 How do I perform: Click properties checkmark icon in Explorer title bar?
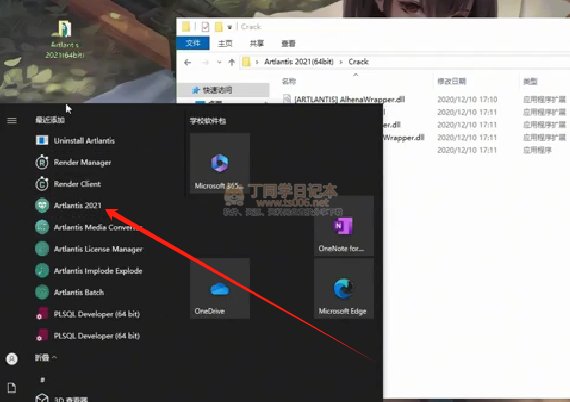205,27
